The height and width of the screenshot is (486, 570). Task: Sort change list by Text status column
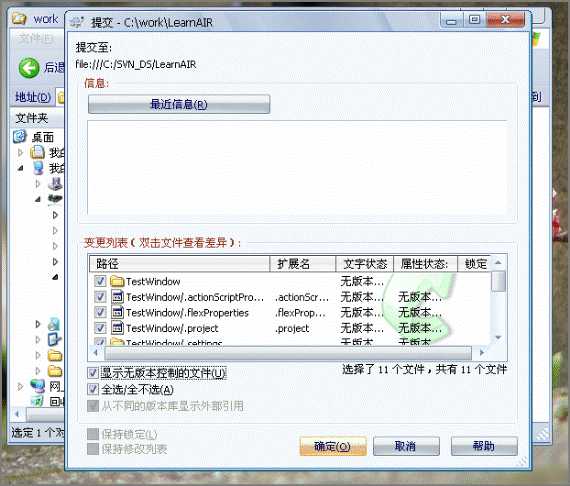click(365, 264)
